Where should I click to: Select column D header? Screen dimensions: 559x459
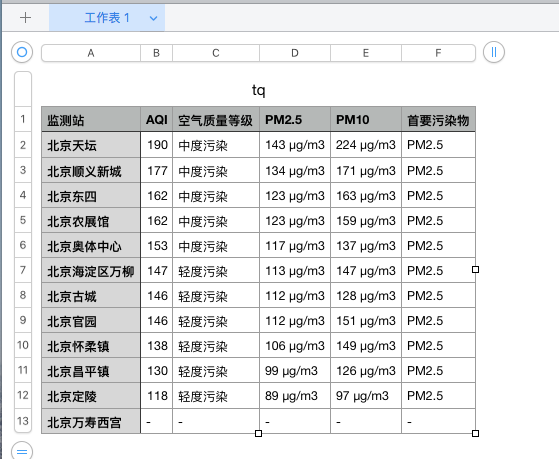[x=295, y=53]
